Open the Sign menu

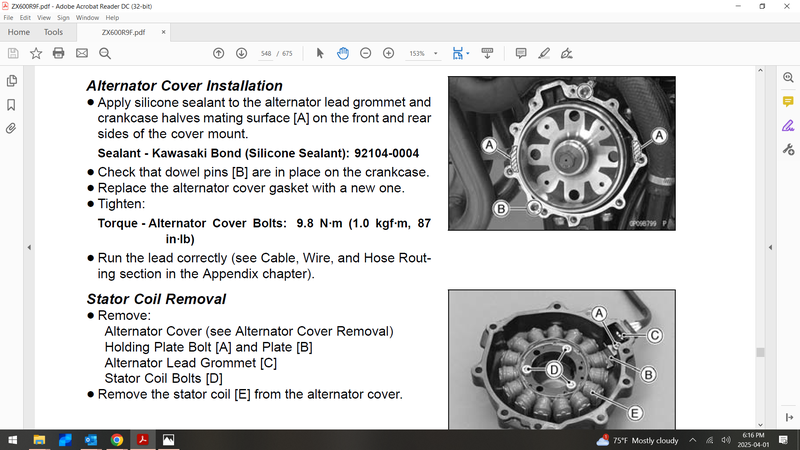point(63,17)
